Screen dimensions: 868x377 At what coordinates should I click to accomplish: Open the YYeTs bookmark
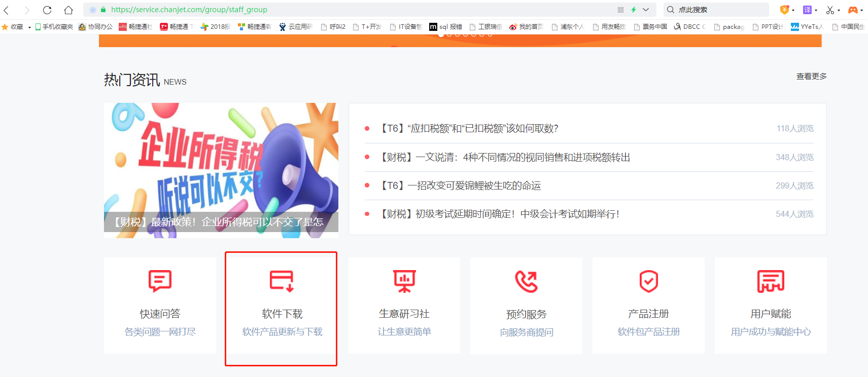click(807, 27)
